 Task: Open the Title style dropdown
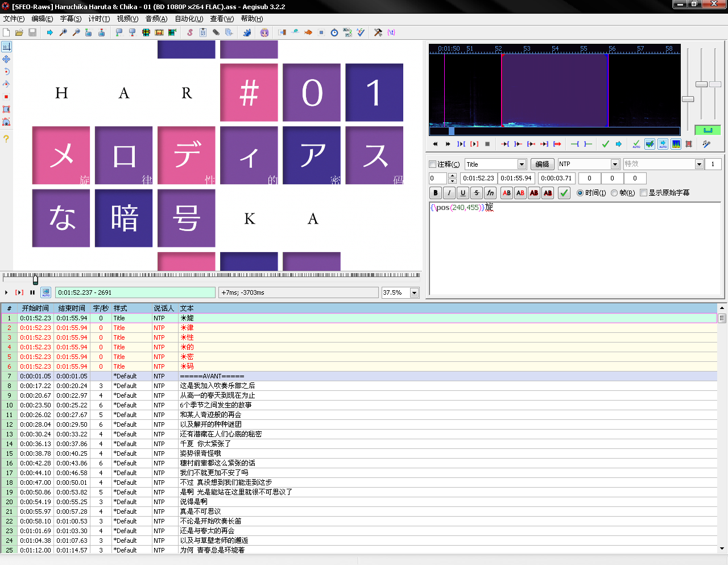[522, 164]
